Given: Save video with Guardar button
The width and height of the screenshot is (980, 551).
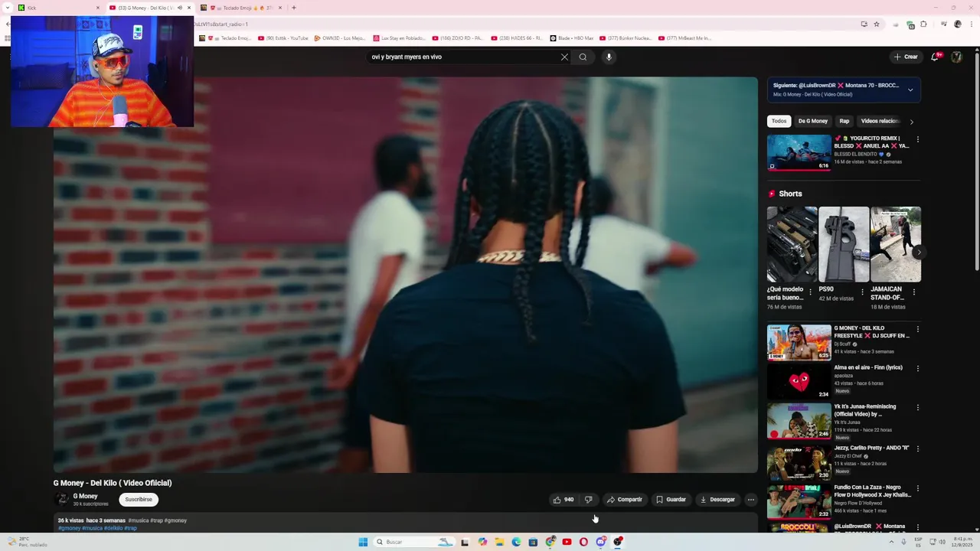Looking at the screenshot, I should click(671, 500).
